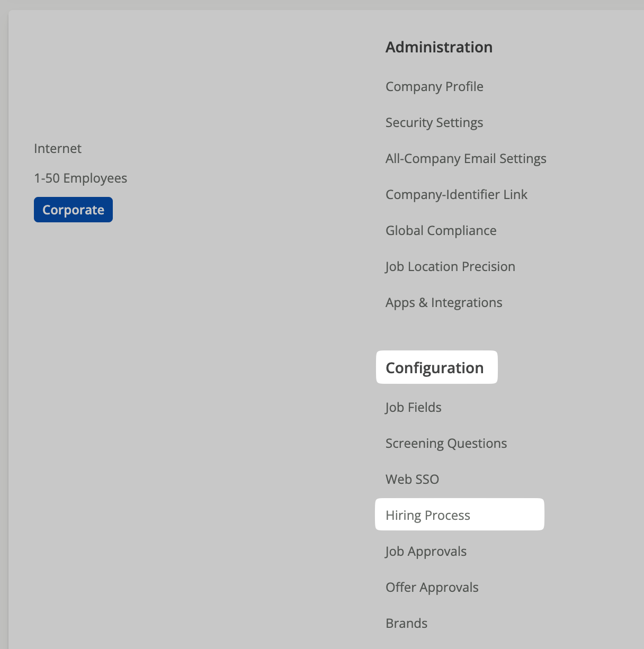The image size is (644, 649).
Task: Click the blue Corporate badge
Action: click(x=73, y=210)
